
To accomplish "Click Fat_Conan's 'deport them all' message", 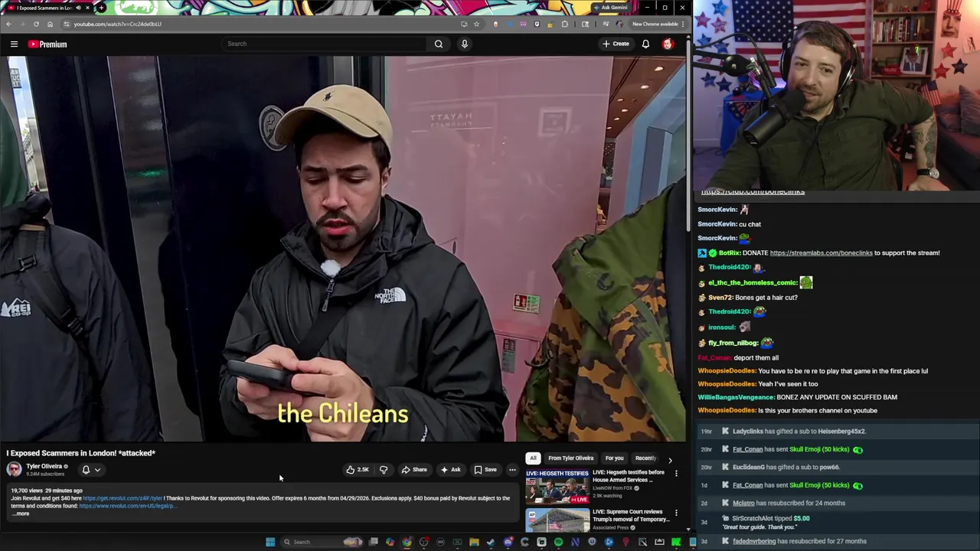I will click(x=738, y=358).
